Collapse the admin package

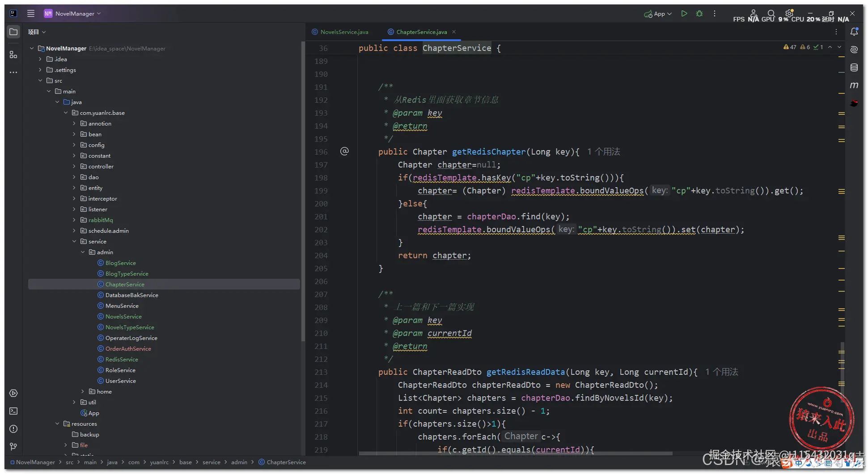tap(83, 252)
